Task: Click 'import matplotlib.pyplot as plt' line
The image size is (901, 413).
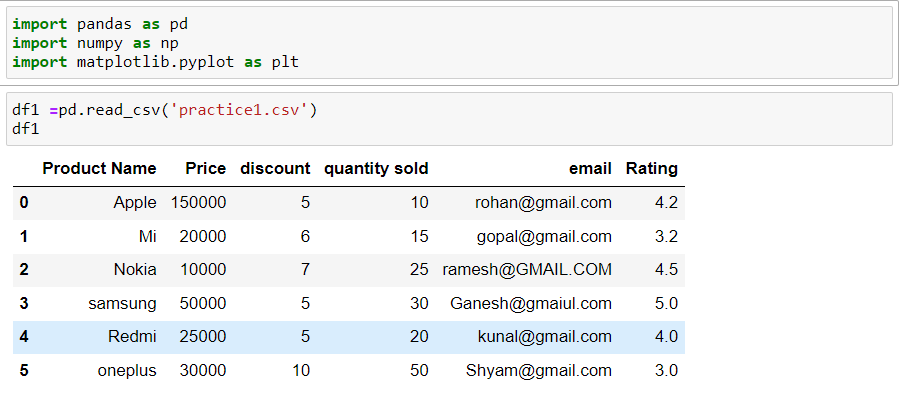Action: (156, 62)
